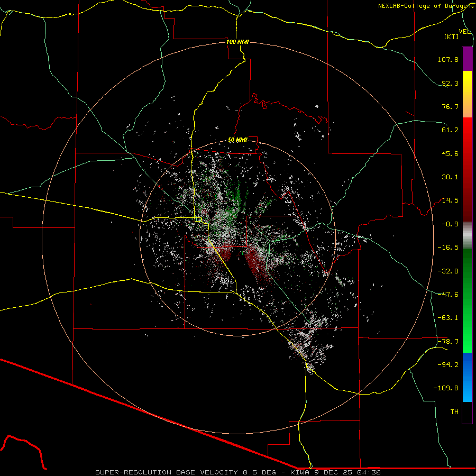Click the VEL legend title
476x476 pixels.
[x=465, y=32]
